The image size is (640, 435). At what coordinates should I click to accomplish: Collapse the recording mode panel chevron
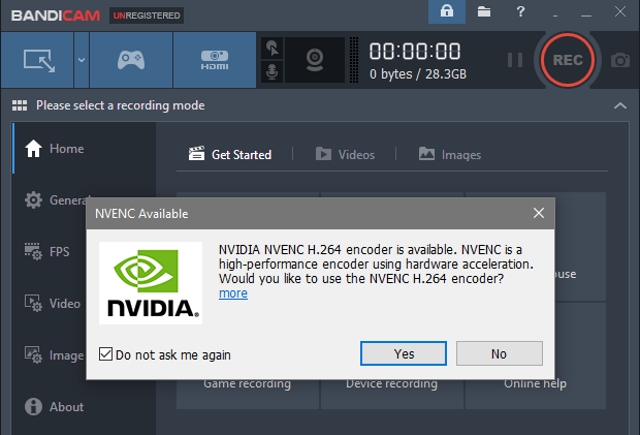click(620, 106)
